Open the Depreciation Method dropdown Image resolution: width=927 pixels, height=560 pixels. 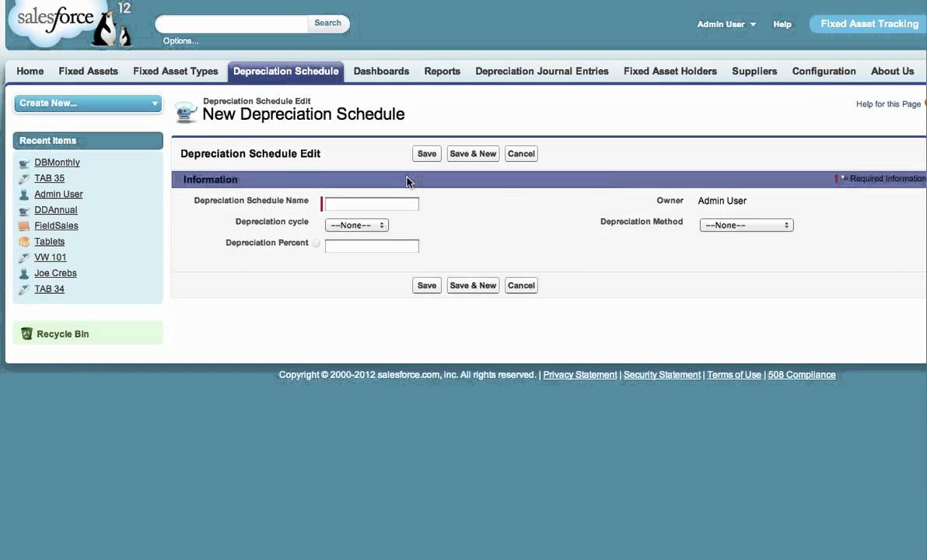[x=746, y=226]
